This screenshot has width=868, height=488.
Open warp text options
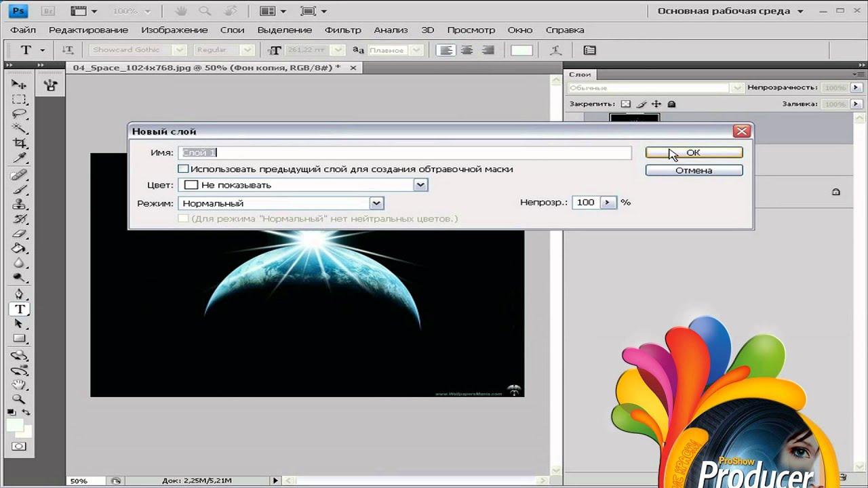555,50
